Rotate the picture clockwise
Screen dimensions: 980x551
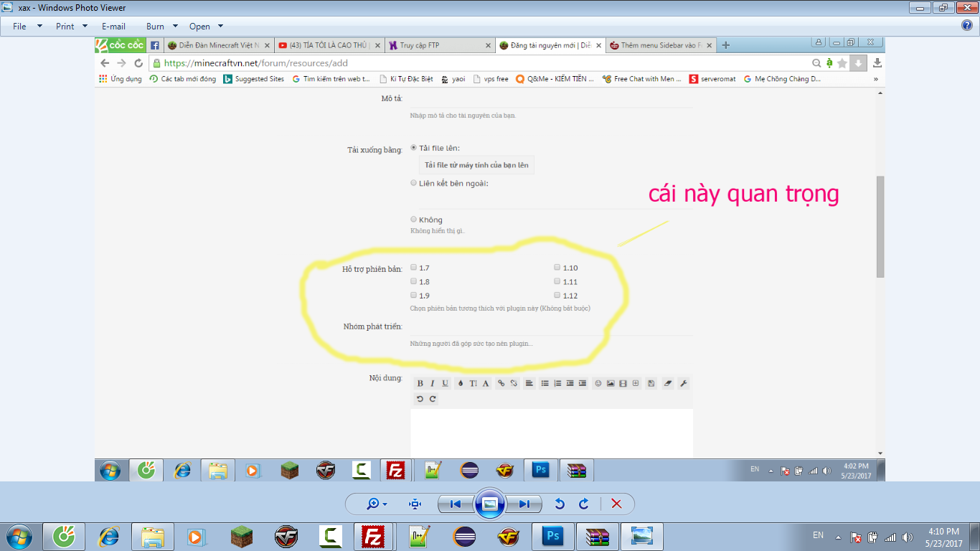click(584, 504)
